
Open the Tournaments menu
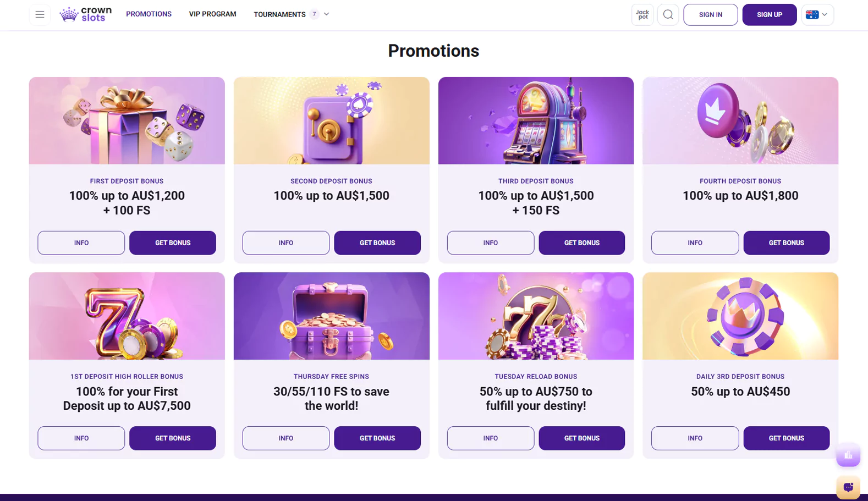279,14
